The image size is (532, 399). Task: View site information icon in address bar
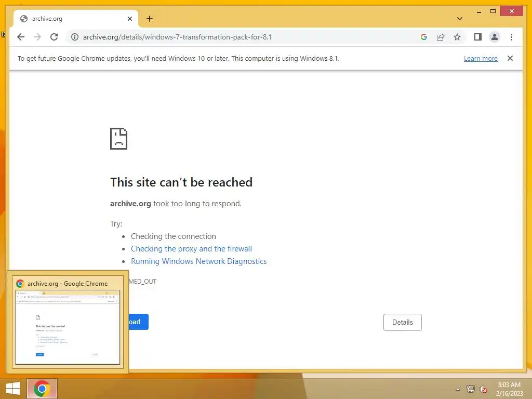point(75,37)
